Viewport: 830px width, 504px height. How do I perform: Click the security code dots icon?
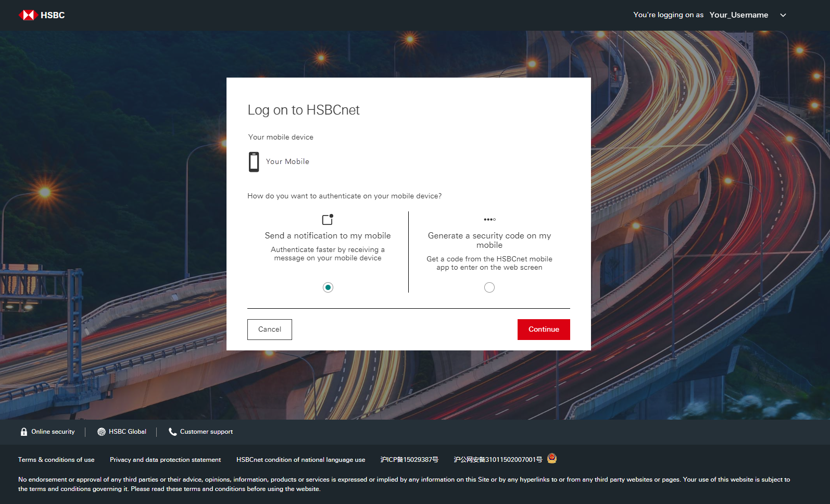pos(489,219)
